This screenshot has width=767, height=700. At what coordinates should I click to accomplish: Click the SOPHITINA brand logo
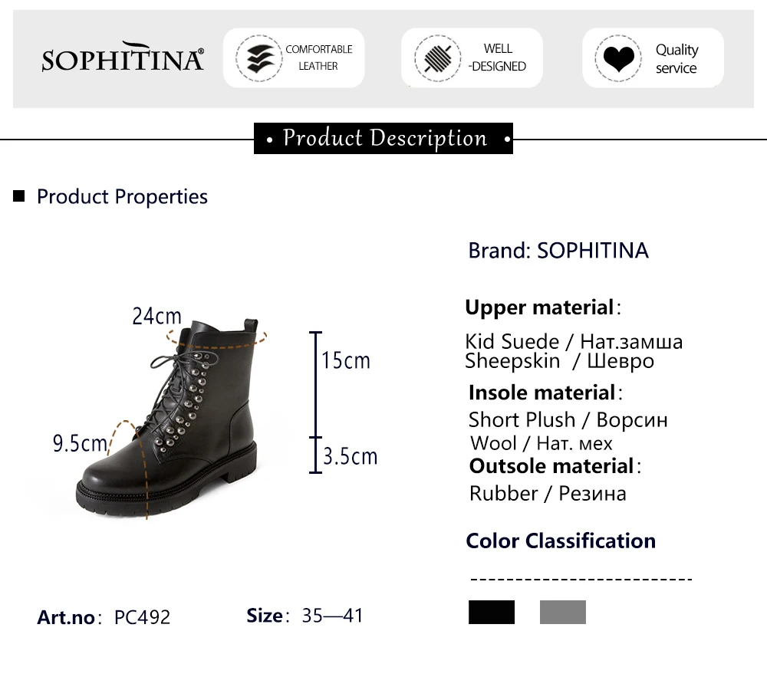[x=123, y=58]
